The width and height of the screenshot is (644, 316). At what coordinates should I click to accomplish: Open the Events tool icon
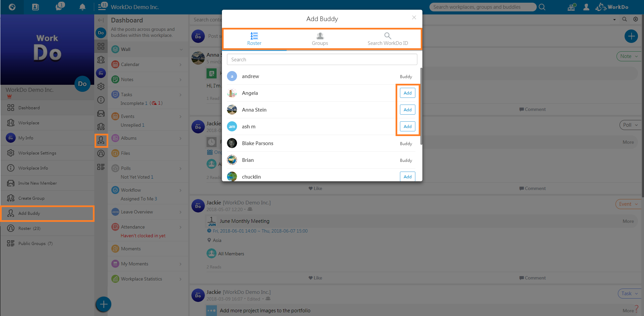coord(115,116)
